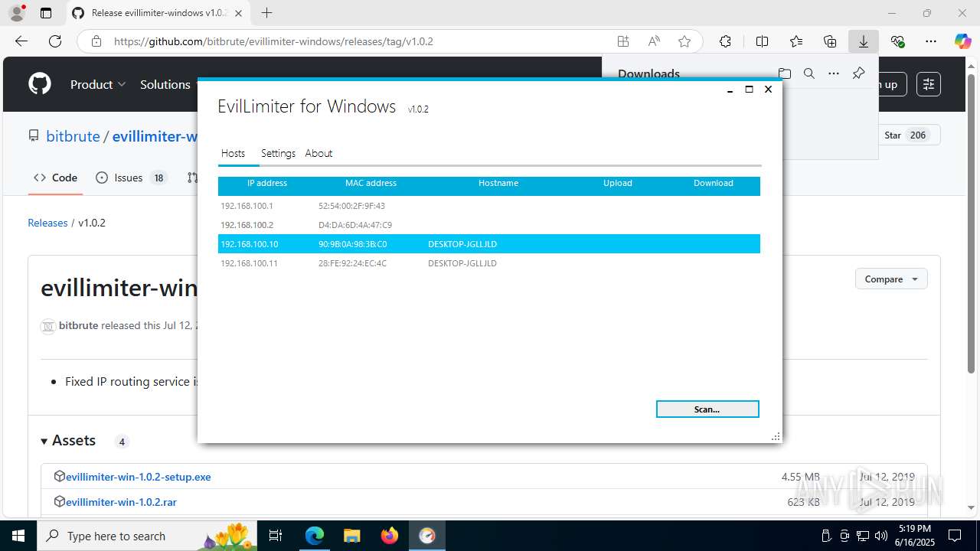Switch to the Issues tab
Image resolution: width=980 pixels, height=551 pixels.
point(130,178)
